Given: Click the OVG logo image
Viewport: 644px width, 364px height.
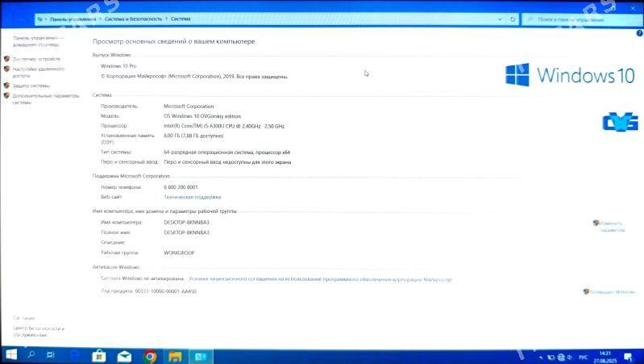Looking at the screenshot, I should pyautogui.click(x=620, y=122).
